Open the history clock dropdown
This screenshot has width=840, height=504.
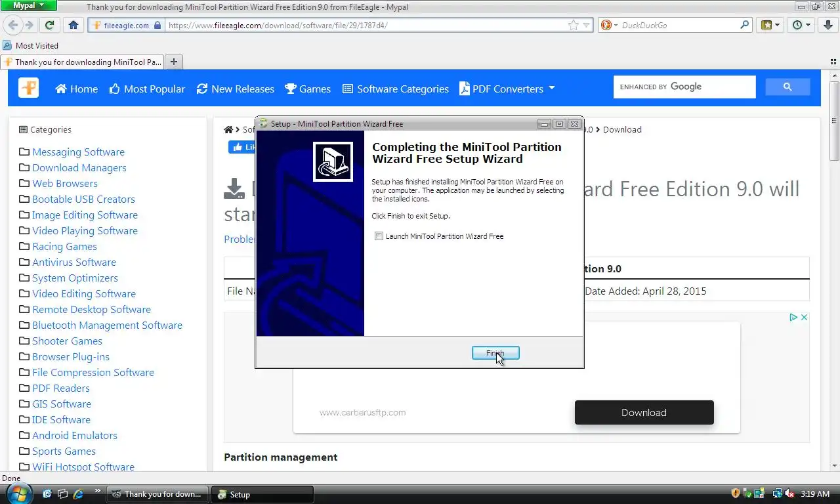click(802, 25)
